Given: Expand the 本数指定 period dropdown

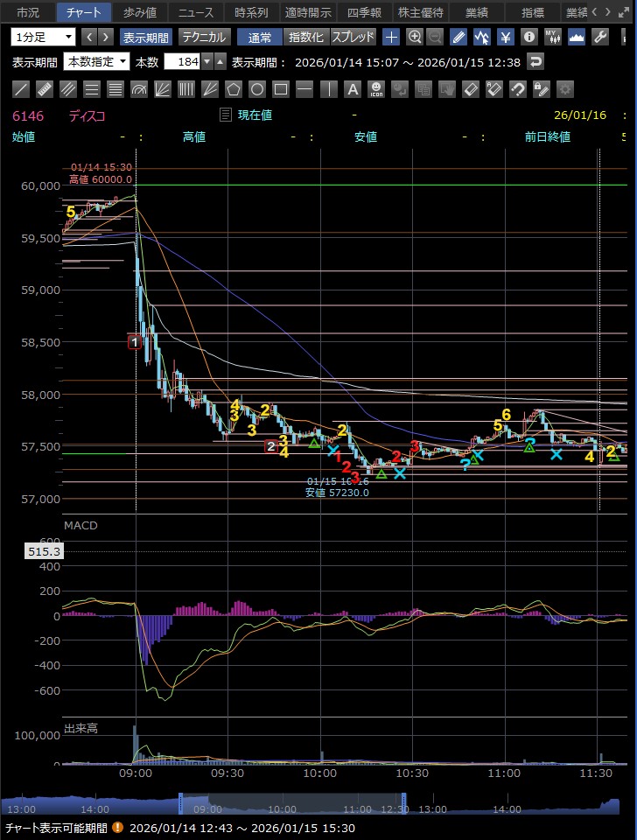Looking at the screenshot, I should (x=97, y=62).
